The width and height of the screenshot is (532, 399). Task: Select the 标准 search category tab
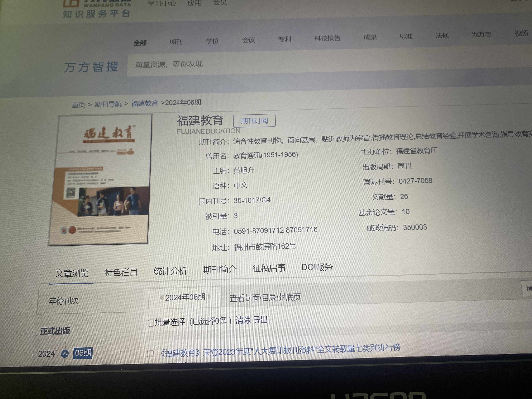point(406,36)
